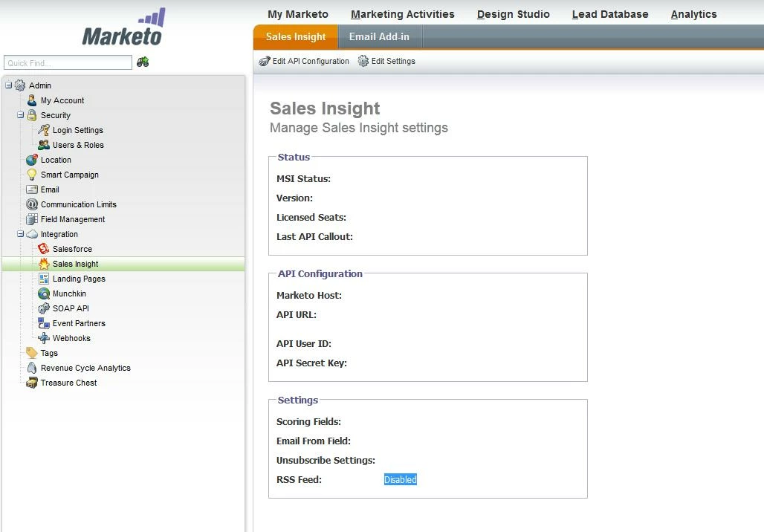Click the highlighted Disabled RSS Feed value

pos(401,480)
